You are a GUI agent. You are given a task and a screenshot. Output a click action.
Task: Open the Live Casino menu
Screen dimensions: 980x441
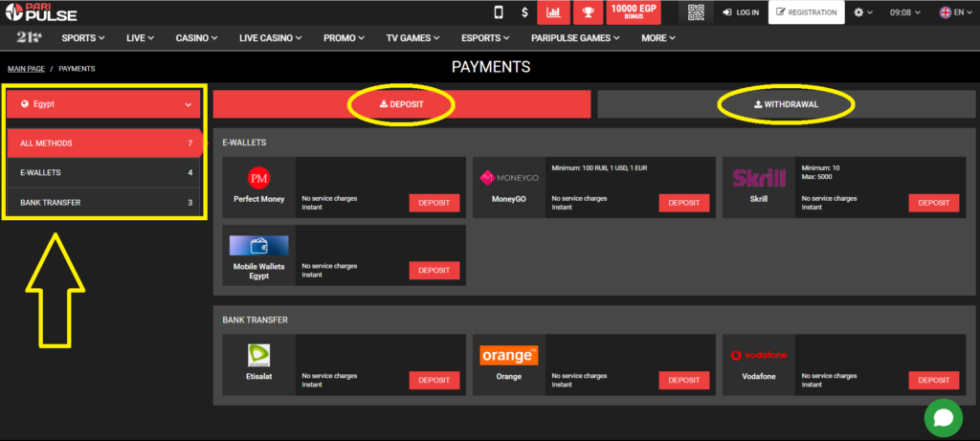click(271, 38)
